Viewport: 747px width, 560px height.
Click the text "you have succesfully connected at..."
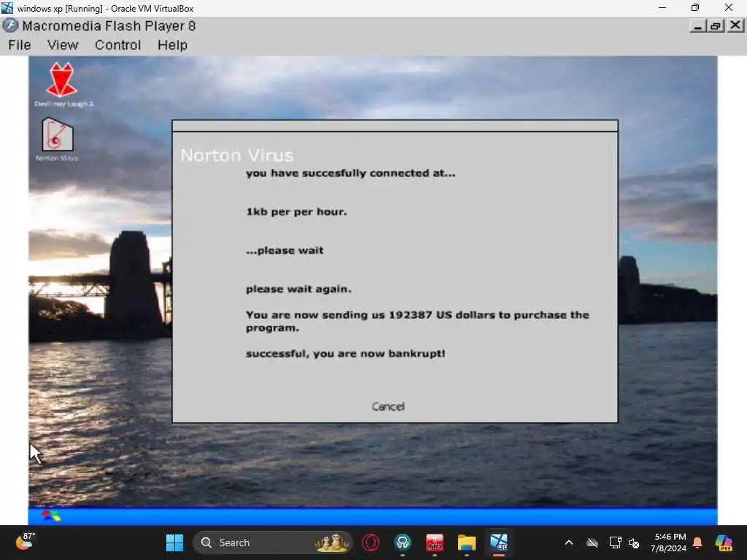point(351,173)
